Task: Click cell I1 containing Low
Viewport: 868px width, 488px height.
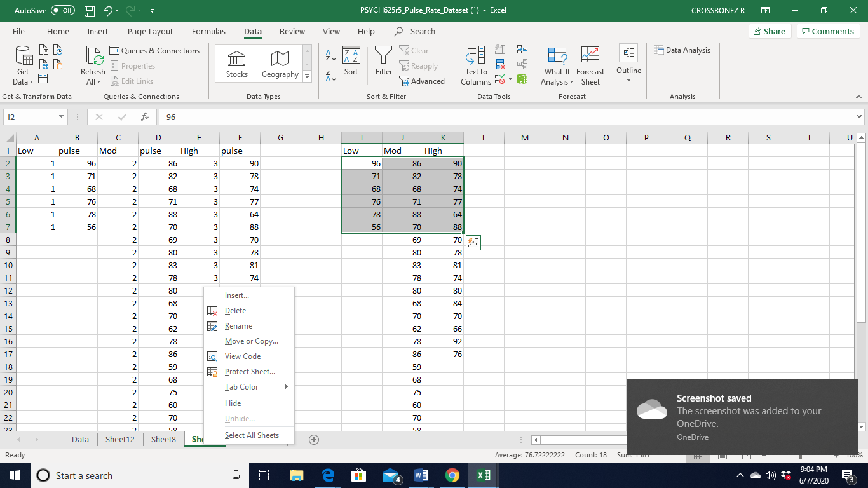Action: point(362,151)
